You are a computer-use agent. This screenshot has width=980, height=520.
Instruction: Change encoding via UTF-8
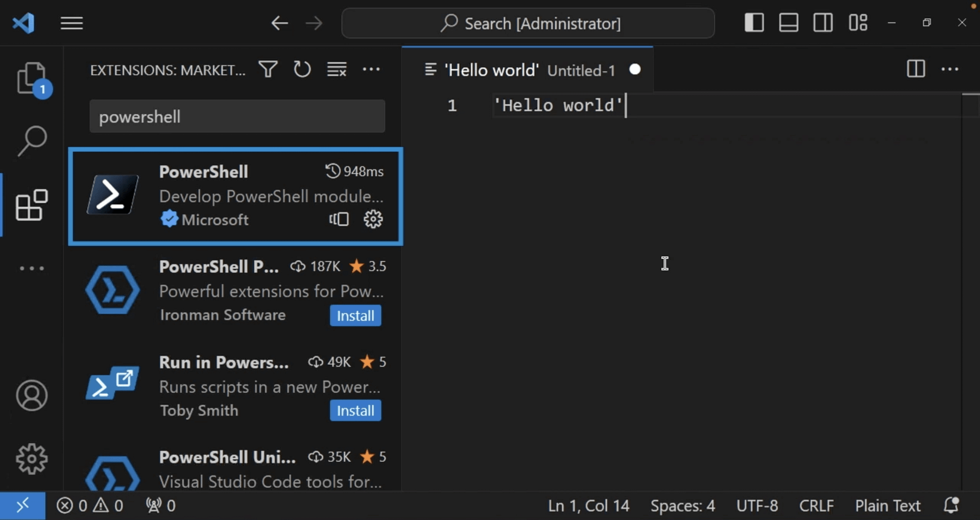point(757,506)
